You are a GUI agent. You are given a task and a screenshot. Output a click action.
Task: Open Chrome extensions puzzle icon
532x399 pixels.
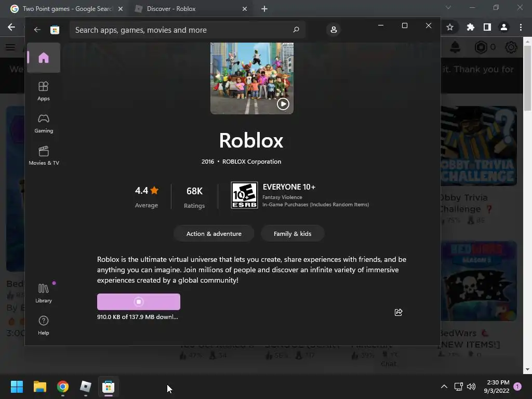470,27
